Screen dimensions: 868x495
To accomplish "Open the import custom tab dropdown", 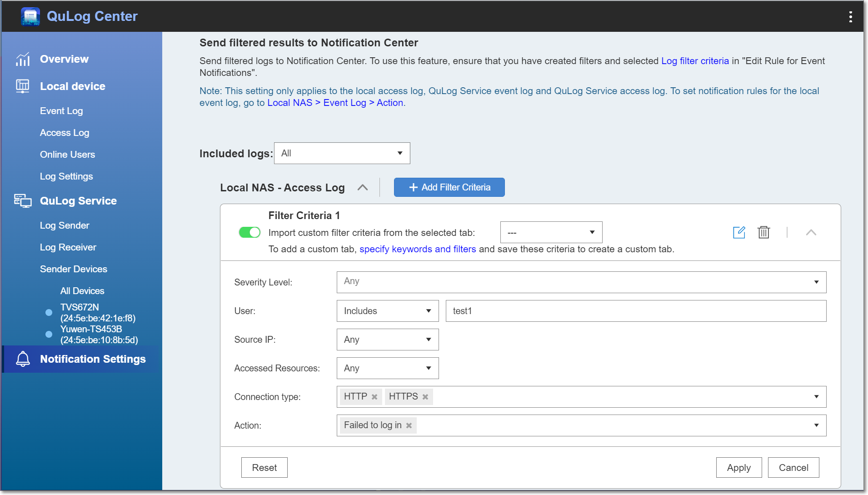I will tap(551, 232).
